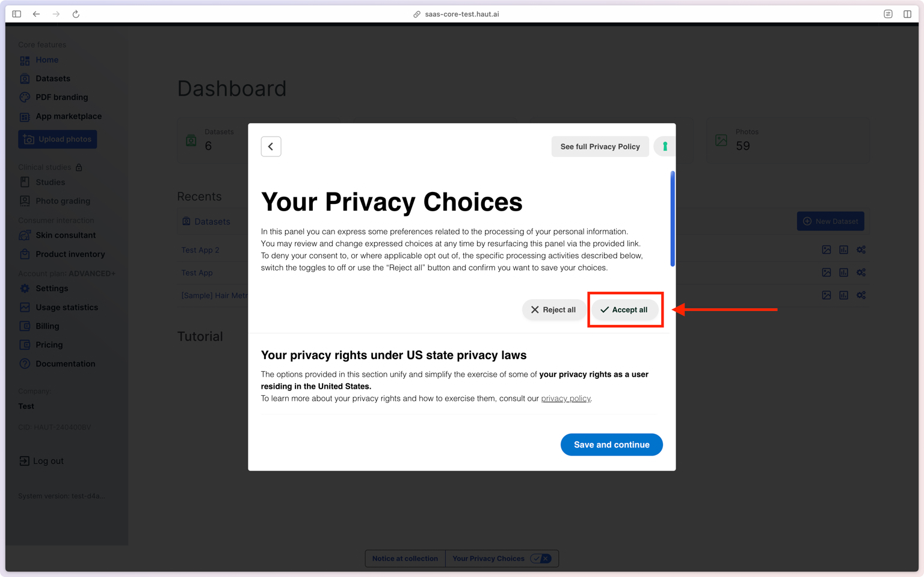The height and width of the screenshot is (577, 924).
Task: Expand the Clinical studies locked section
Action: point(79,167)
